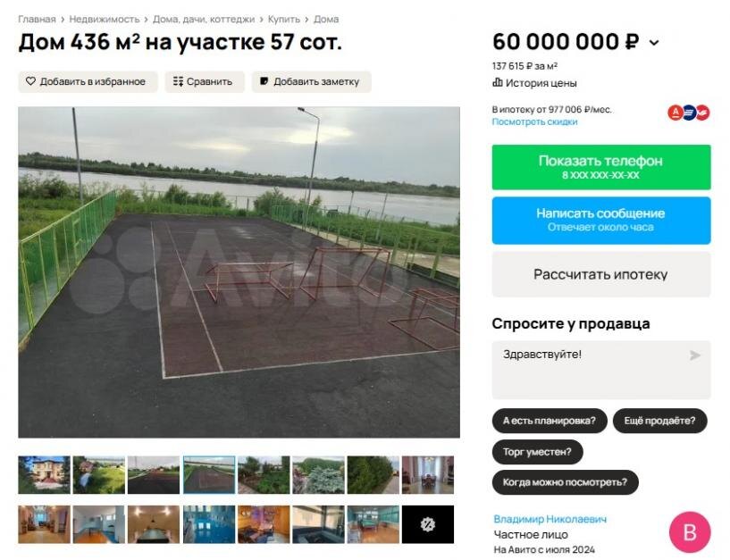The height and width of the screenshot is (560, 730).
Task: Select the 'А есть планировка?' quick question
Action: point(550,421)
